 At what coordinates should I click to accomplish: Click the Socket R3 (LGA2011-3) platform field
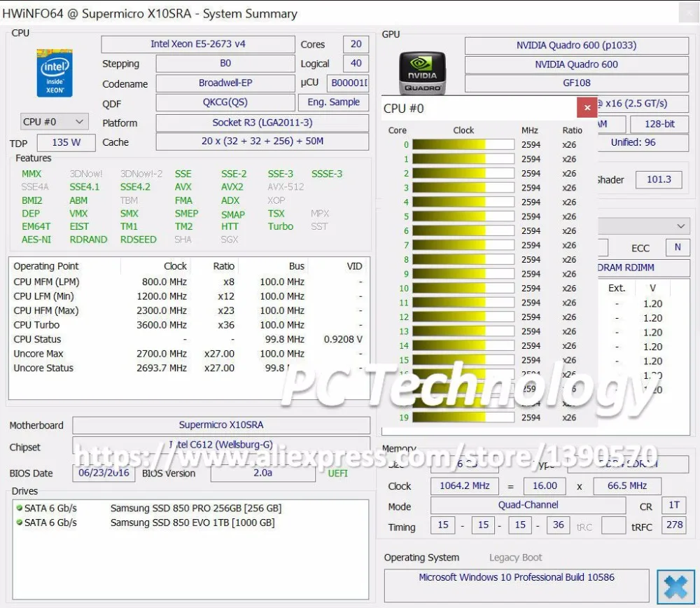point(262,123)
